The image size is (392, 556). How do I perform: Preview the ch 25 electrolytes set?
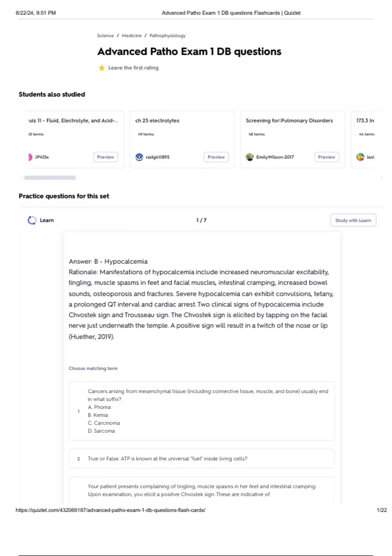pos(216,157)
